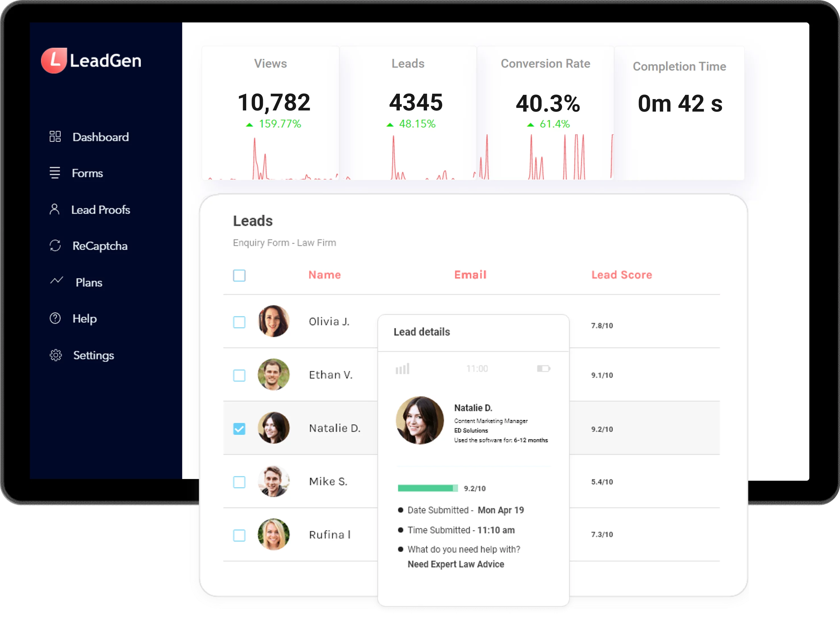Click the Dashboard grid icon
Image resolution: width=840 pixels, height=617 pixels.
coord(55,137)
